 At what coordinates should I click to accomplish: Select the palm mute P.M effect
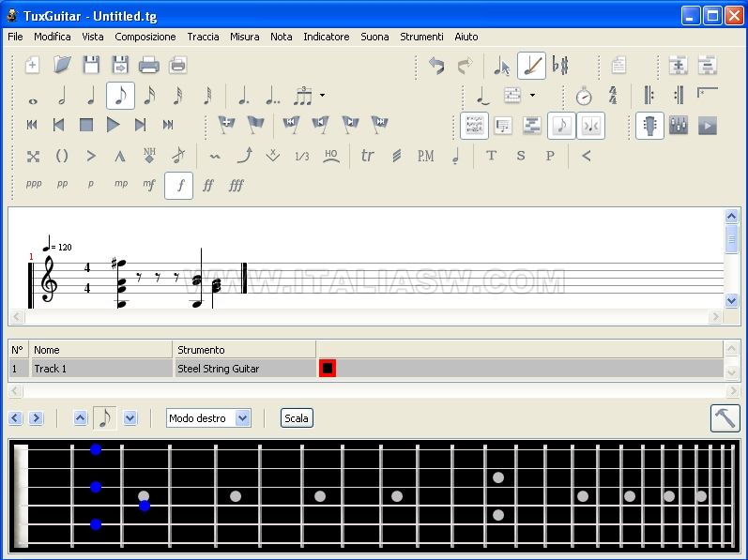click(x=425, y=156)
